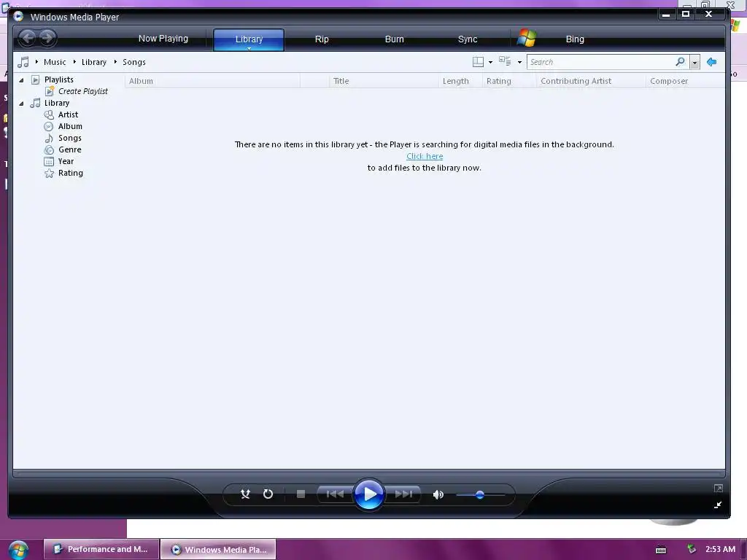Viewport: 747px width, 560px height.
Task: Mute the volume with the speaker icon
Action: tap(438, 495)
